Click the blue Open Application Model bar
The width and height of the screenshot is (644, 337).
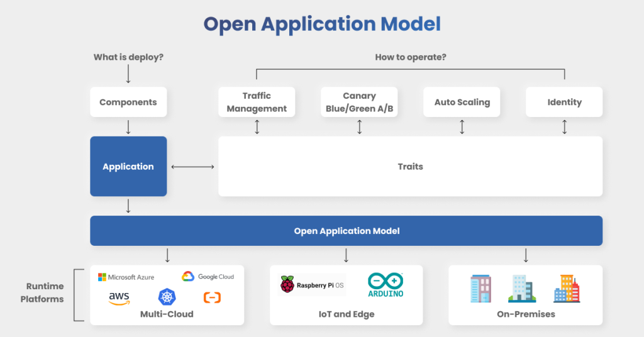pyautogui.click(x=347, y=231)
